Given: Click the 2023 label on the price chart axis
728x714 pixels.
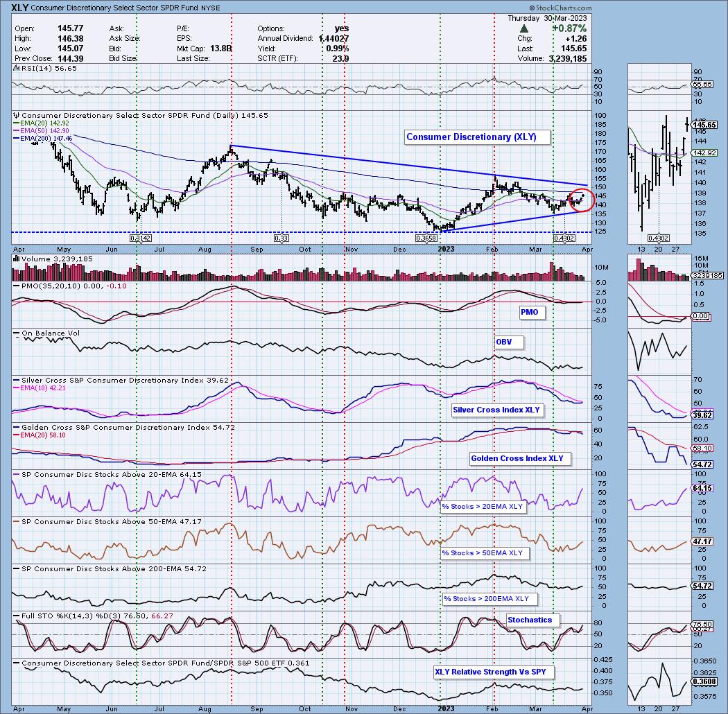Looking at the screenshot, I should coord(447,250).
